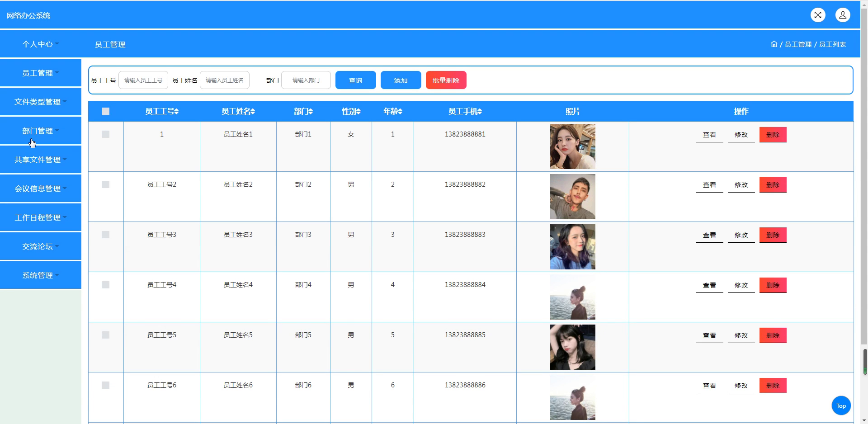Image resolution: width=868 pixels, height=424 pixels.
Task: Expand the 员工管理 sidebar menu
Action: pyautogui.click(x=41, y=73)
